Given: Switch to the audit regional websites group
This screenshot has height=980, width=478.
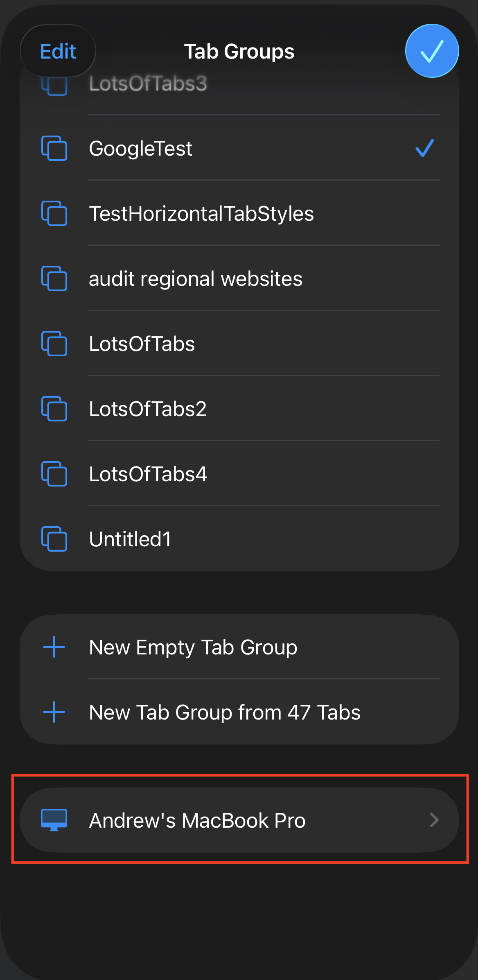Looking at the screenshot, I should tap(196, 279).
